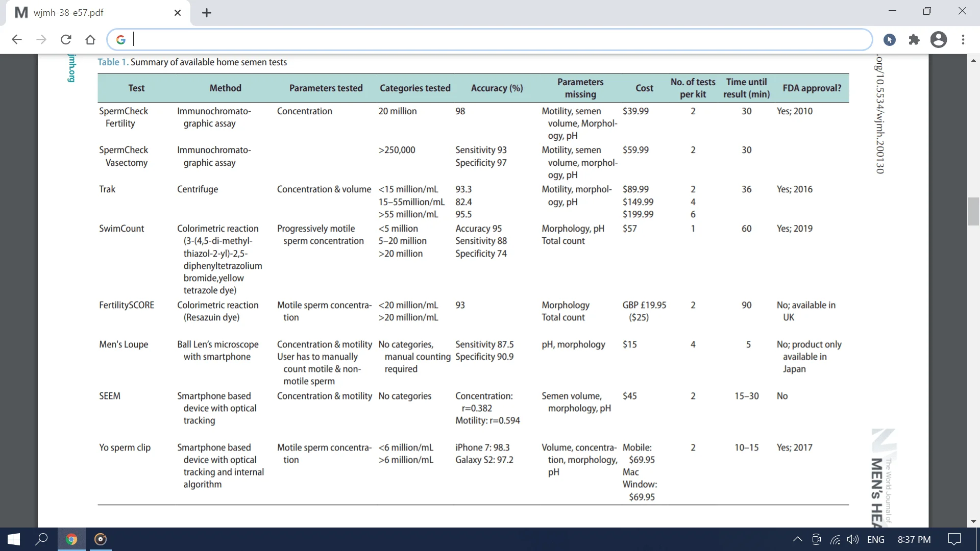980x551 pixels.
Task: Click the 'Centrifuge' method cell
Action: tap(198, 189)
